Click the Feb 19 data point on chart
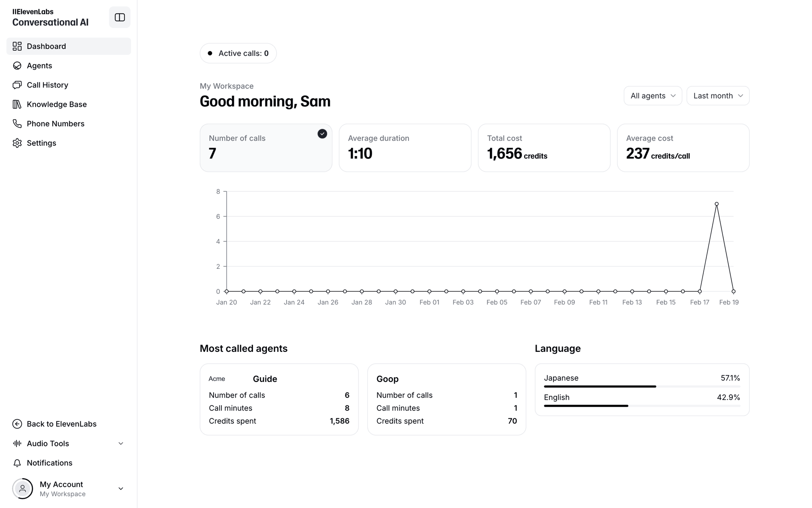 pos(733,291)
